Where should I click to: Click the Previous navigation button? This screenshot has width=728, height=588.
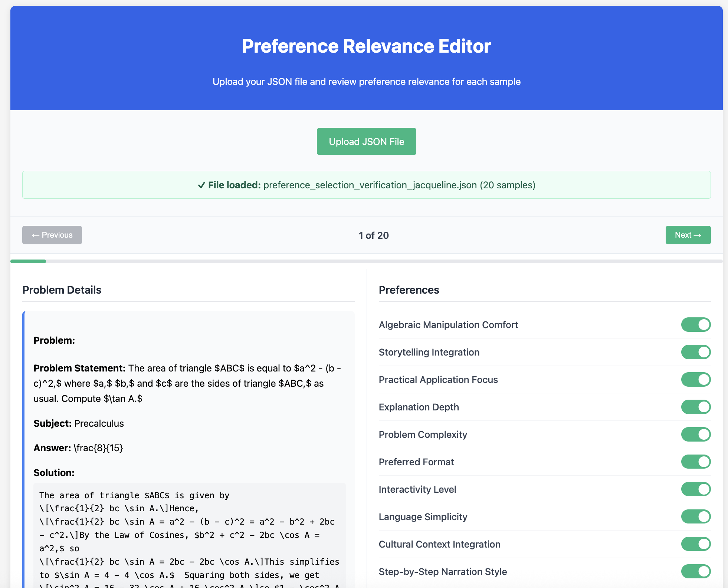tap(52, 235)
